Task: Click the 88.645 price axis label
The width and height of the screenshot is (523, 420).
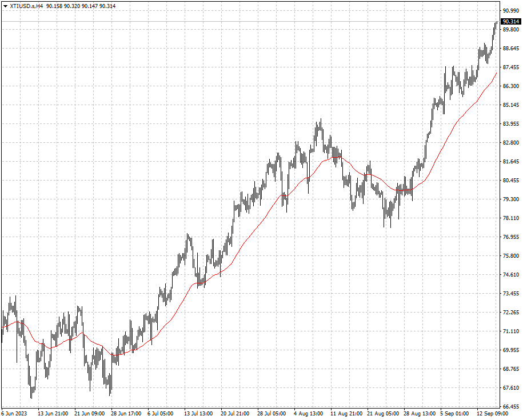Action: 510,49
